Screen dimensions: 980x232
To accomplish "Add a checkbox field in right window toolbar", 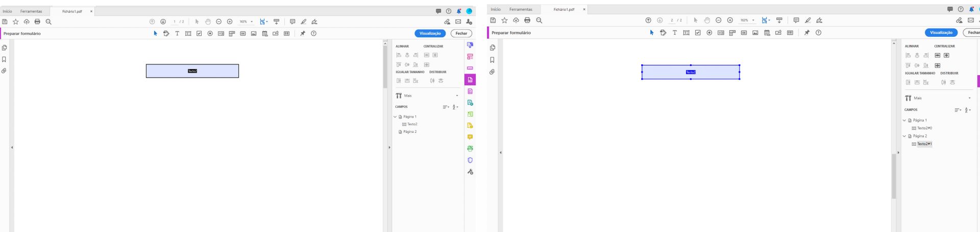I will tap(697, 33).
